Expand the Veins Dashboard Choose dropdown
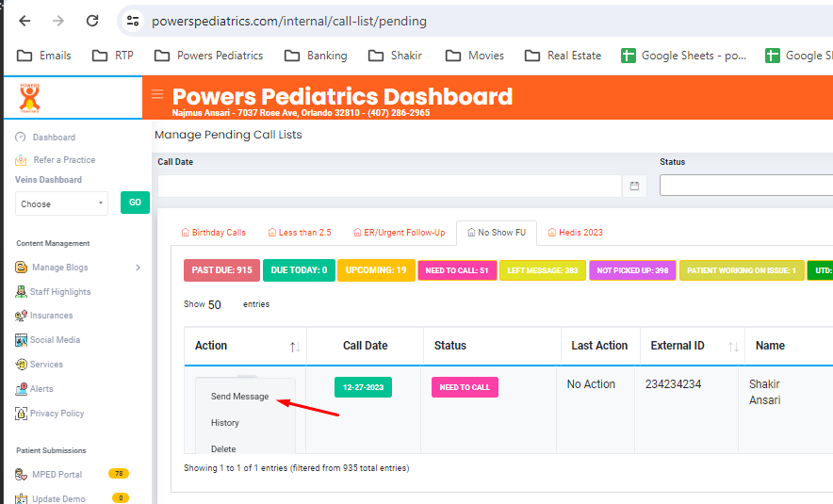 [x=62, y=203]
